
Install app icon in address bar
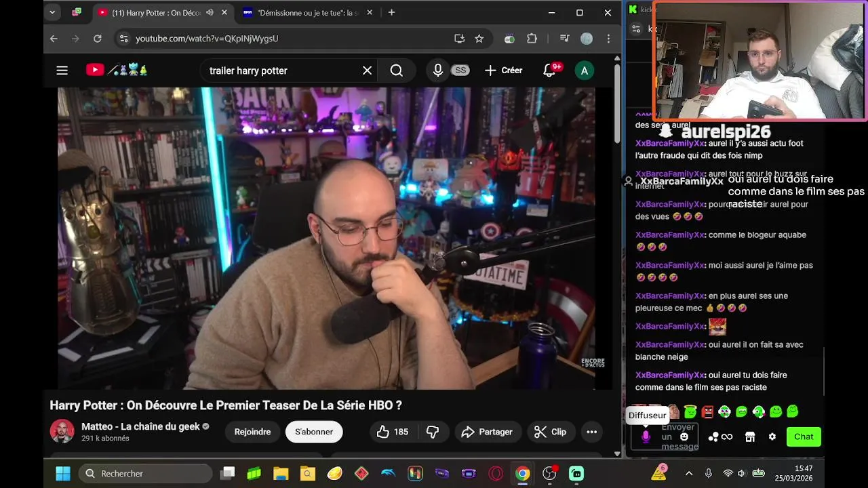[x=459, y=39]
